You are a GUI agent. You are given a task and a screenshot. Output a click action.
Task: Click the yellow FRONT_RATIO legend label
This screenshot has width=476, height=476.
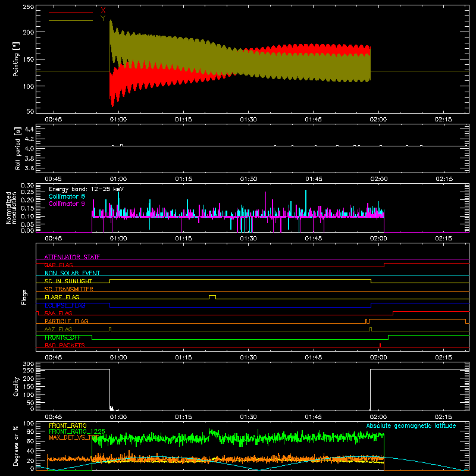[x=68, y=425]
